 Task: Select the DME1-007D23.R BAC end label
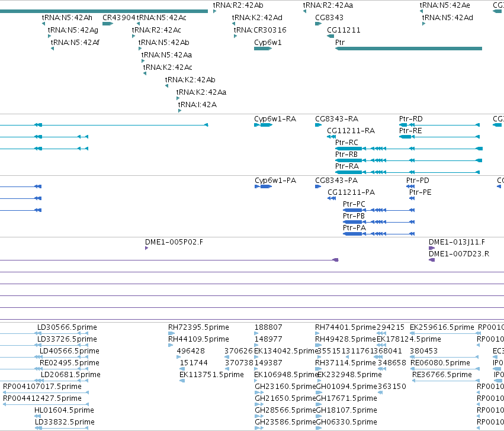[459, 254]
